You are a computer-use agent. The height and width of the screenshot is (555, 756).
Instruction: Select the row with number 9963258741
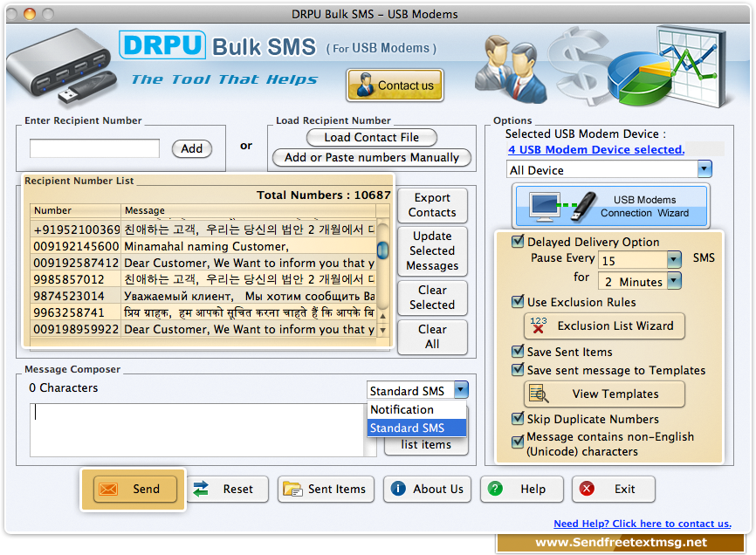[203, 312]
